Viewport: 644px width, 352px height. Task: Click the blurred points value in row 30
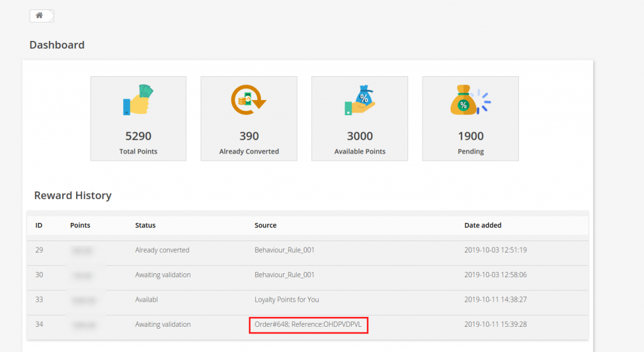coord(82,276)
